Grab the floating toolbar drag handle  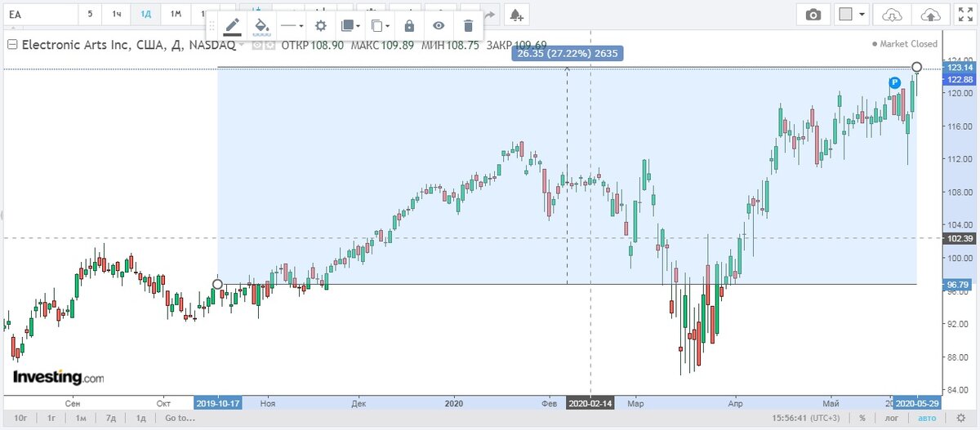(211, 25)
